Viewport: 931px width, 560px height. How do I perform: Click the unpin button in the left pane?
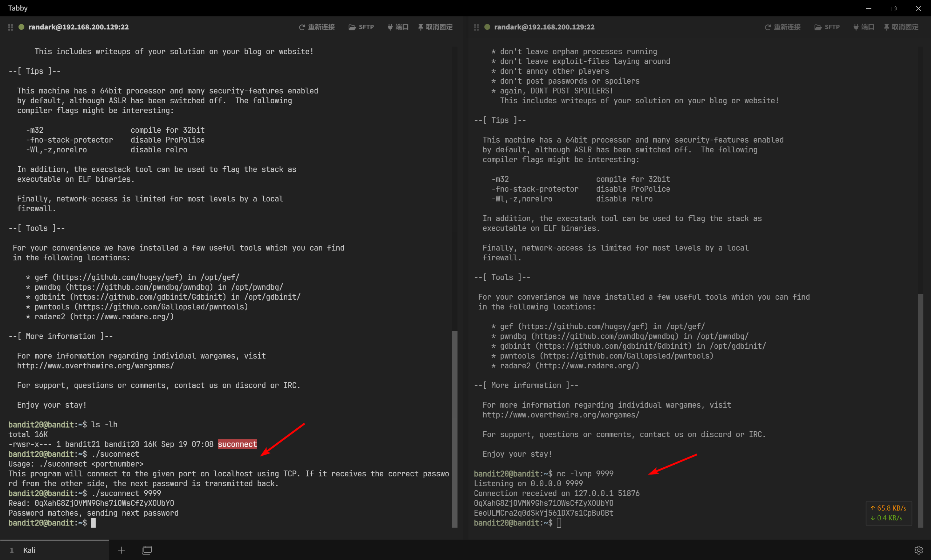click(435, 27)
